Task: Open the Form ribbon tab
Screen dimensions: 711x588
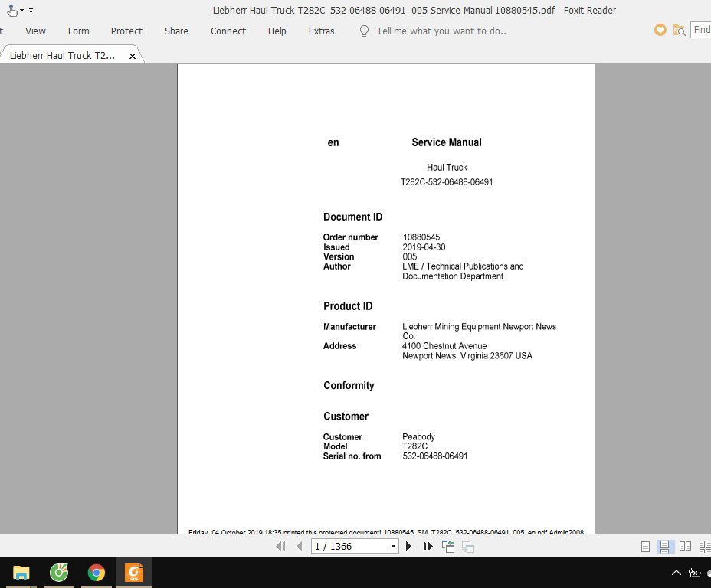Action: 78,31
